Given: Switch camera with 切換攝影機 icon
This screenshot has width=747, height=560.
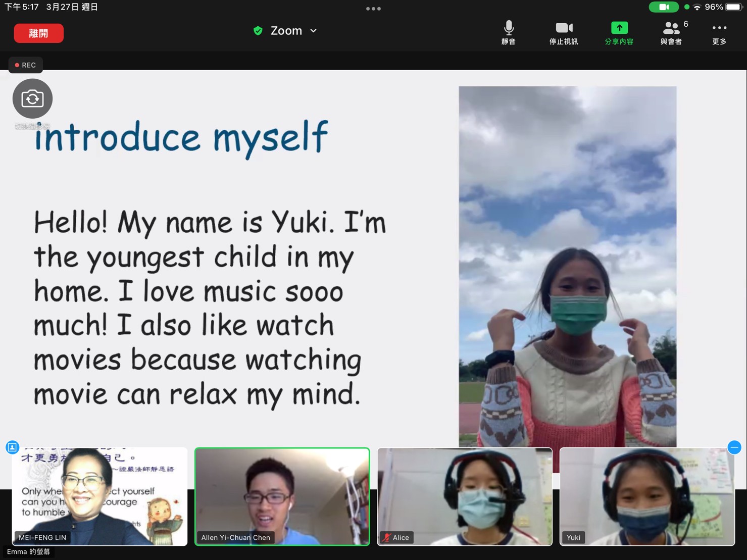Looking at the screenshot, I should tap(32, 98).
